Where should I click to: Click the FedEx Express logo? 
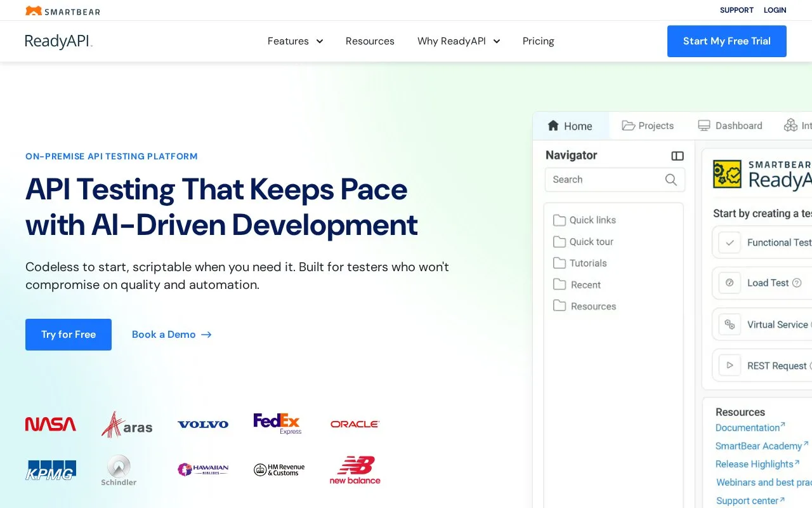pyautogui.click(x=277, y=424)
